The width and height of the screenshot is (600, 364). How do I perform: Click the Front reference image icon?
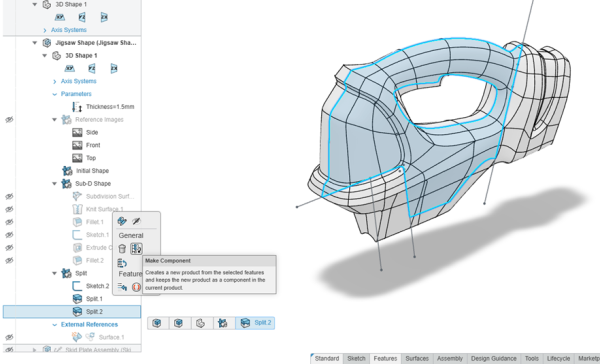[x=77, y=145]
